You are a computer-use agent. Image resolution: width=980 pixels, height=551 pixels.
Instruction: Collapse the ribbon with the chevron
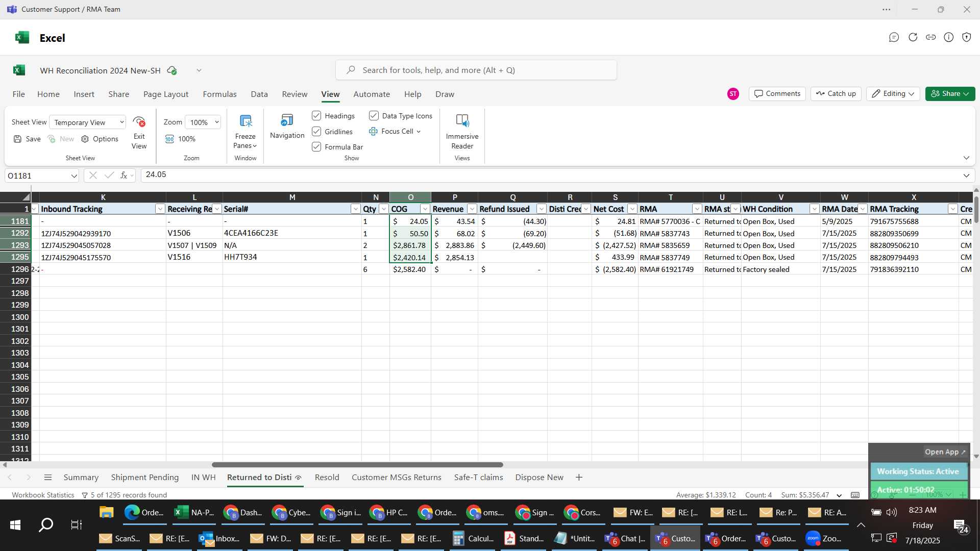[x=966, y=158]
